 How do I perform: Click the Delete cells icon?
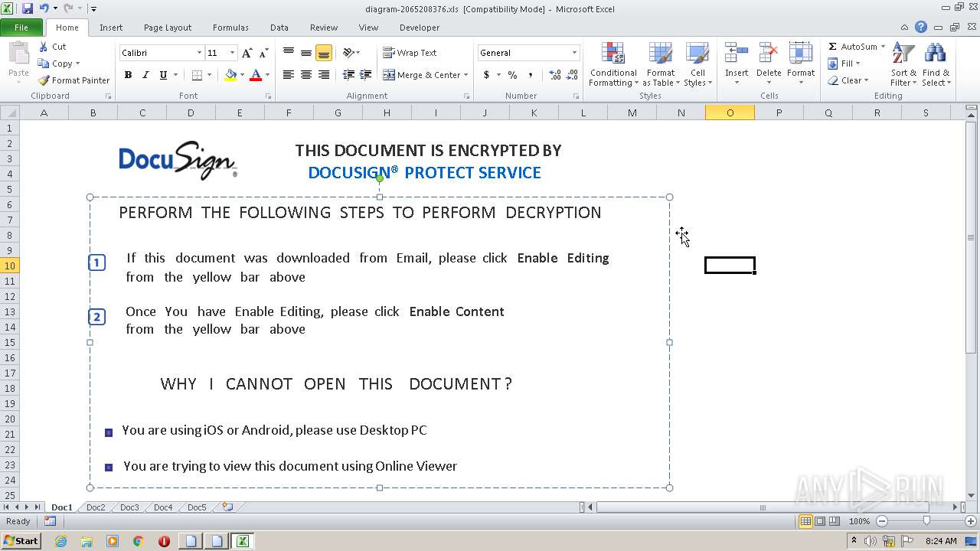pos(769,54)
